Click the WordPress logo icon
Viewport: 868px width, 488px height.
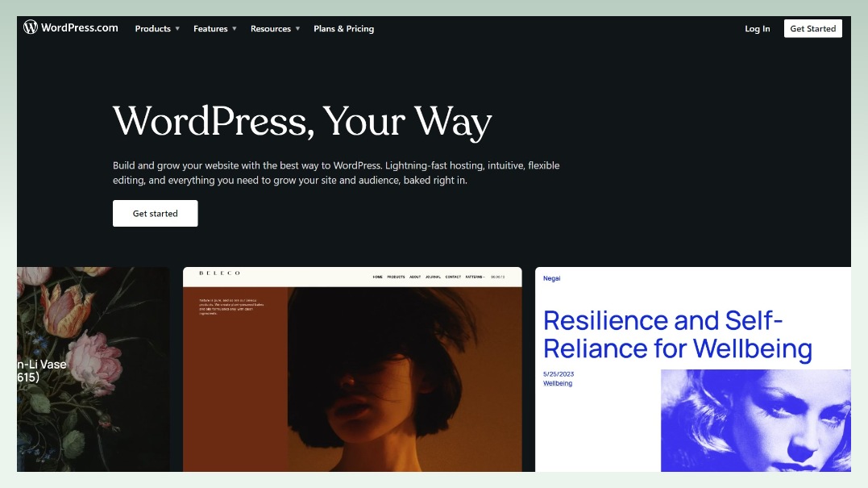[x=31, y=27]
